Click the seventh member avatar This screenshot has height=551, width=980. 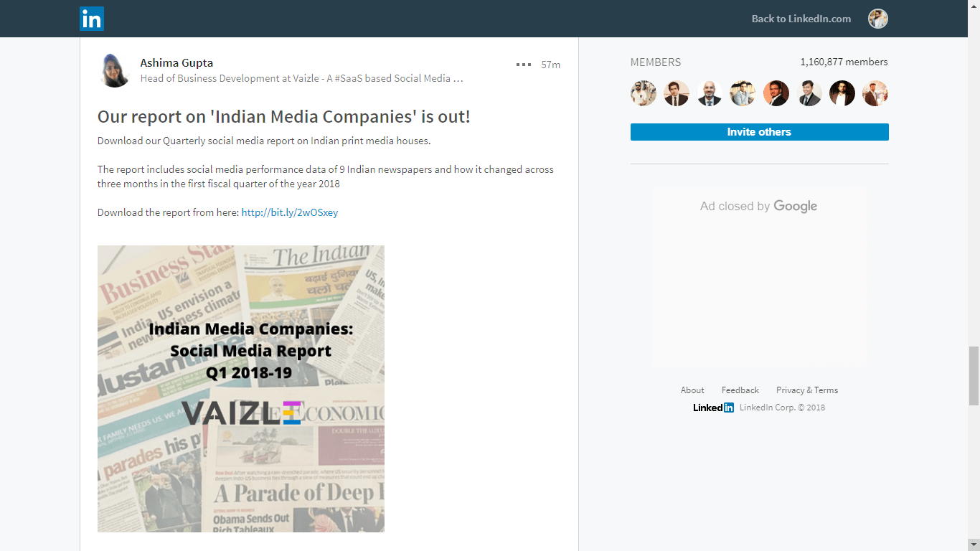[x=842, y=93]
